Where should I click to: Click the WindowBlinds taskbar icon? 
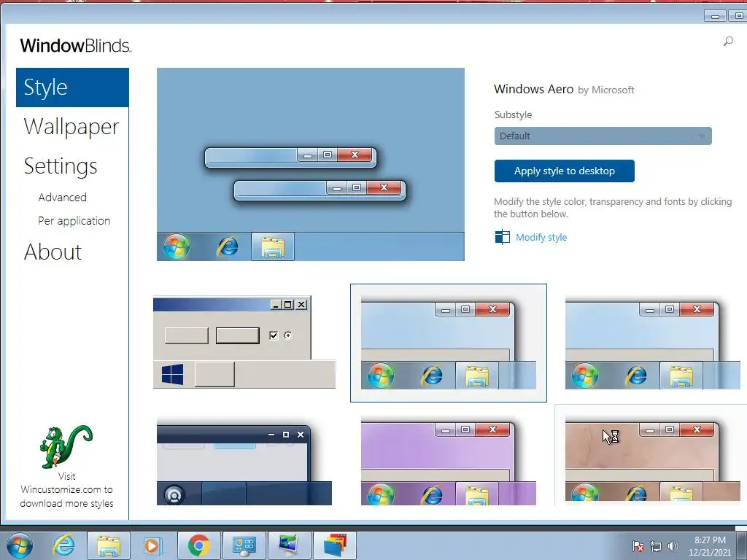[x=334, y=545]
